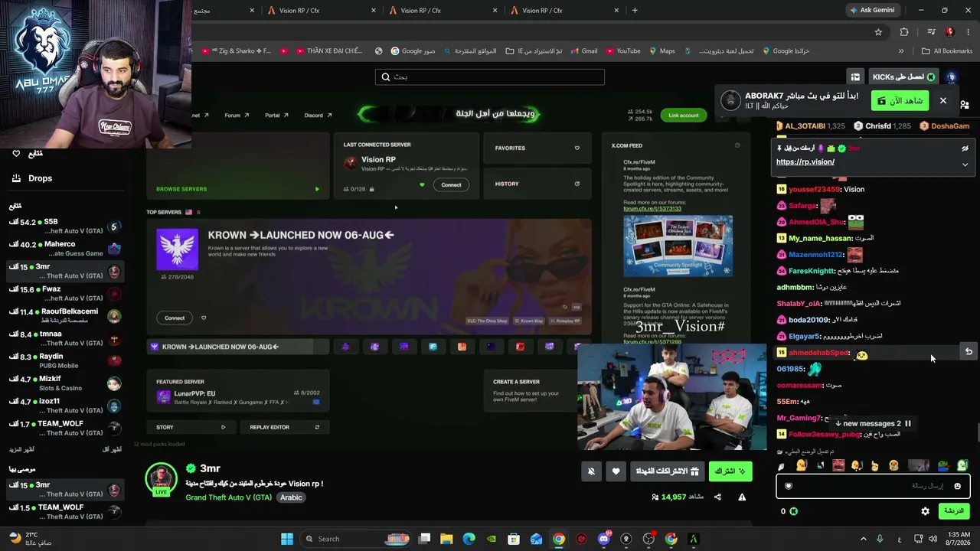Screen dimensions: 980x551
Task: Click Connect on the KROWN server banner
Action: (175, 318)
